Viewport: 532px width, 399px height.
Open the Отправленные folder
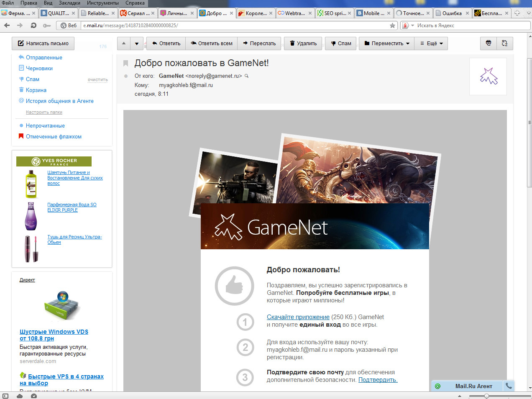(x=44, y=57)
